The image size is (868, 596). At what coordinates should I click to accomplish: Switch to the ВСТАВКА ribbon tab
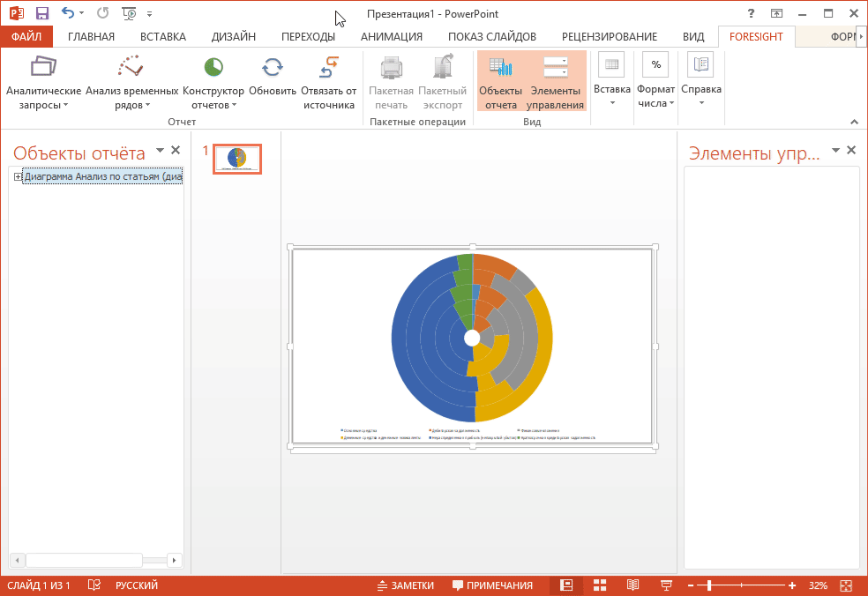(x=163, y=36)
